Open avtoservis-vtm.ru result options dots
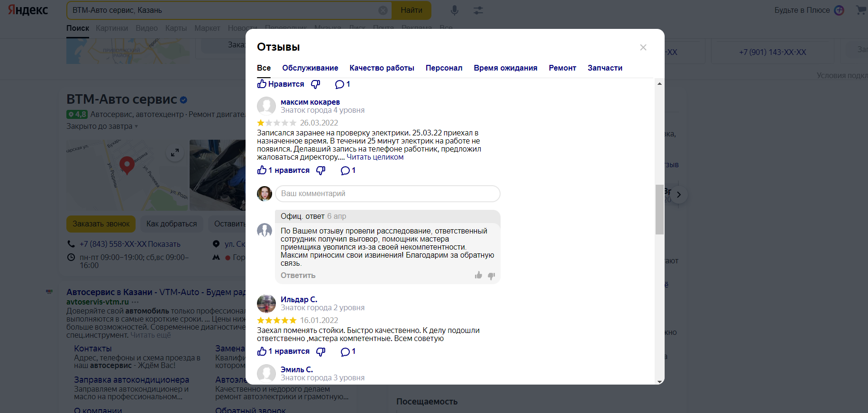This screenshot has width=868, height=413. 135,302
